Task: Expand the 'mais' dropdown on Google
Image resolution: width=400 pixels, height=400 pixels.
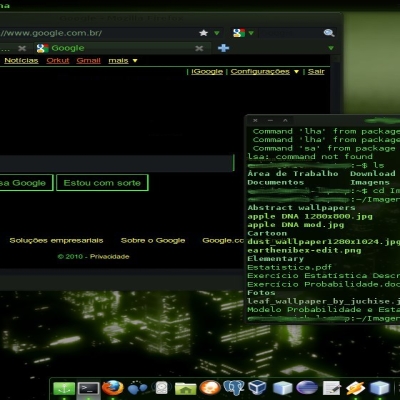Action: click(135, 61)
